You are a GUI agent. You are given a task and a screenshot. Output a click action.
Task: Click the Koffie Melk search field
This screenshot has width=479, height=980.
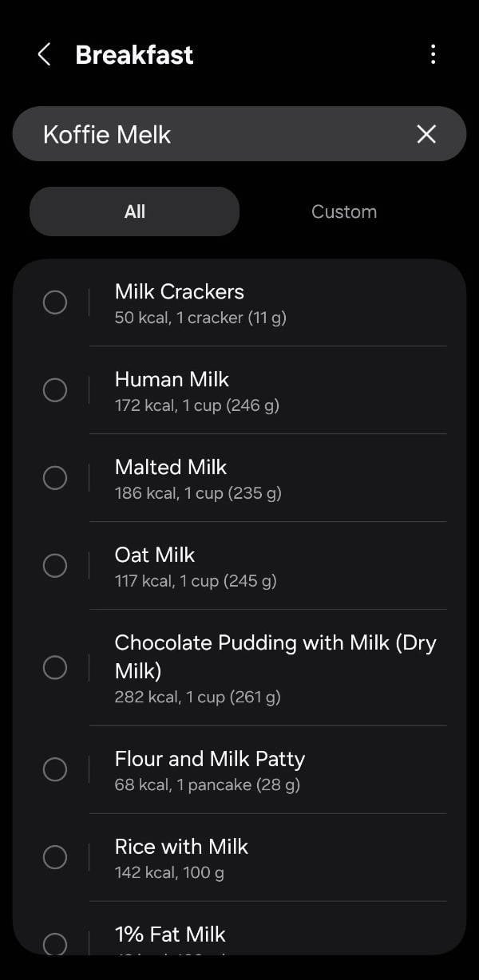[x=216, y=134]
